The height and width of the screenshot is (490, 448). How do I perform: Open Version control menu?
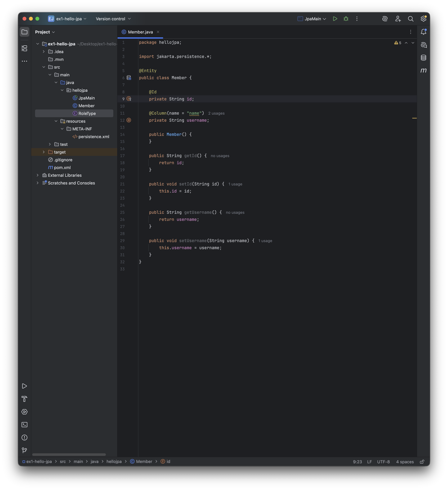pyautogui.click(x=113, y=19)
